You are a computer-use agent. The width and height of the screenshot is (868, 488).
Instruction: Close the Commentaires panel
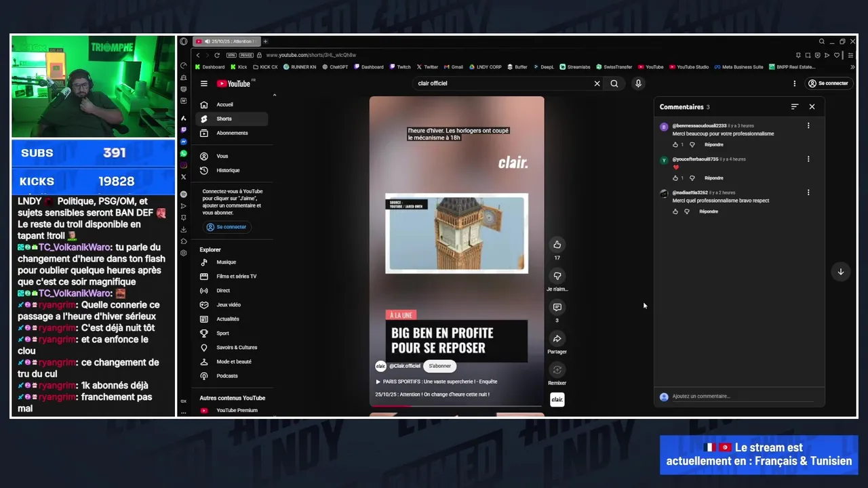812,106
